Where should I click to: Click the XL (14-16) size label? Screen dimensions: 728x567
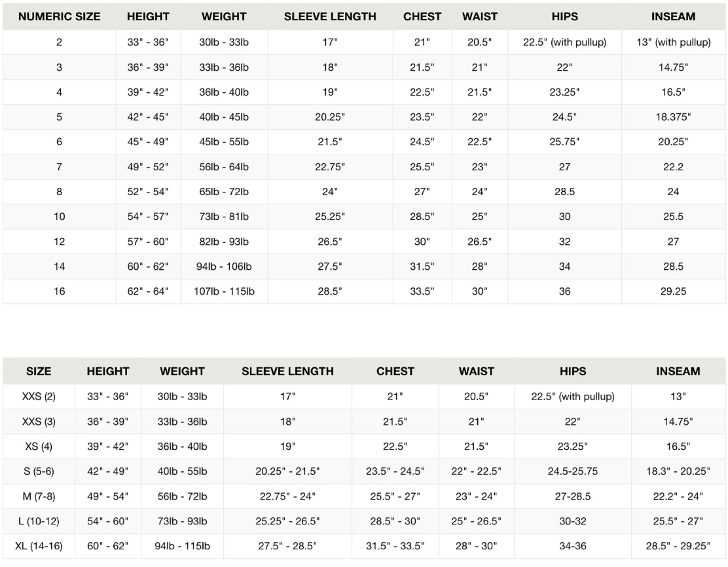[39, 546]
